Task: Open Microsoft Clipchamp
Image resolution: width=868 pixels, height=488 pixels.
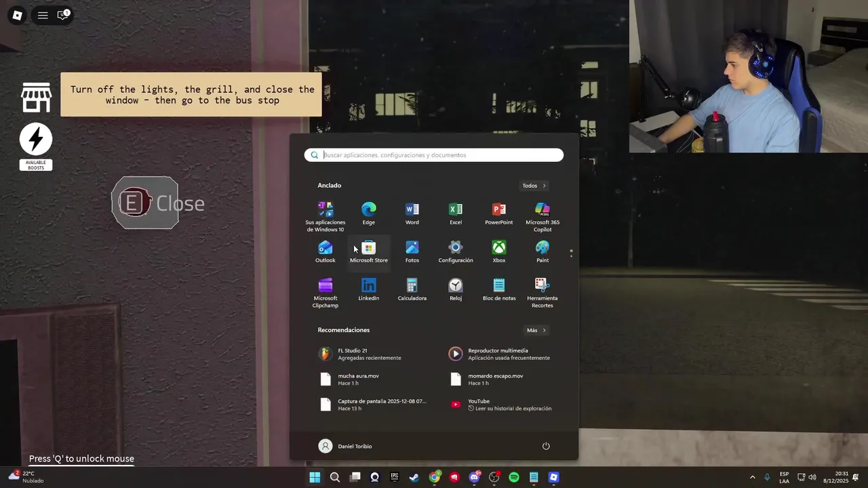Action: (325, 293)
